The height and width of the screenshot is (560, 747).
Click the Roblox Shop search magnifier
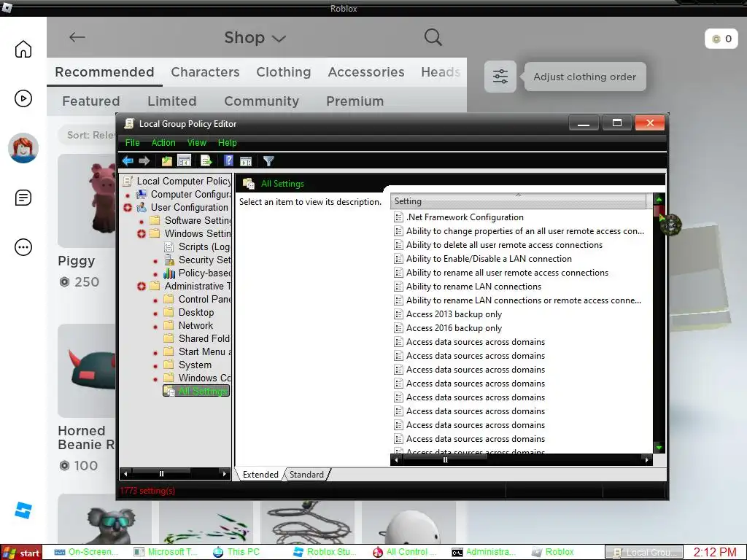coord(433,37)
